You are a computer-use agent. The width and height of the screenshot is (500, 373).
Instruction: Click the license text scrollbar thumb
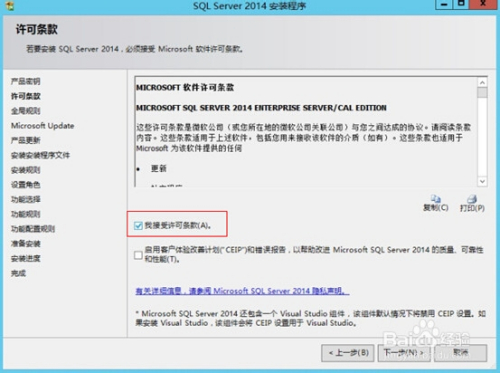click(x=482, y=92)
